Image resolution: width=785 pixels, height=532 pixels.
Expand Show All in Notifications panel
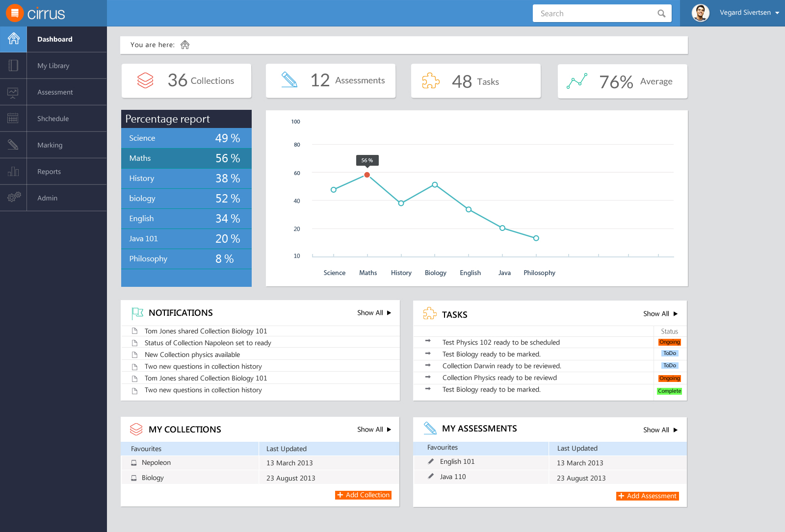374,313
